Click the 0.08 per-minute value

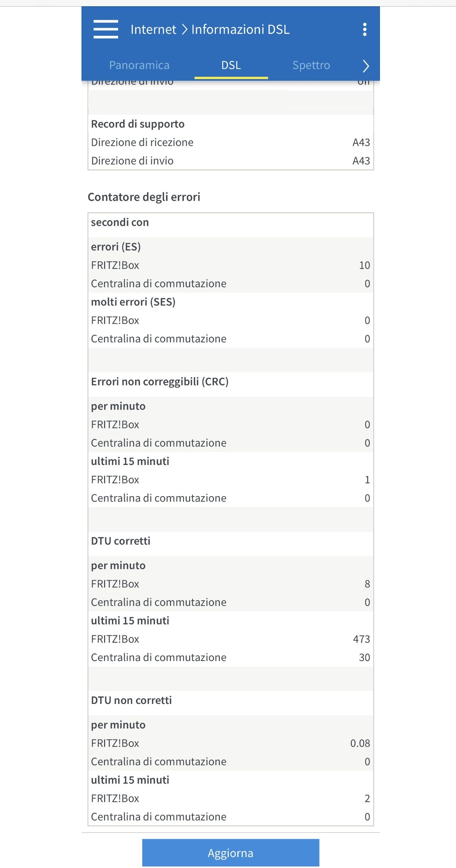[360, 743]
